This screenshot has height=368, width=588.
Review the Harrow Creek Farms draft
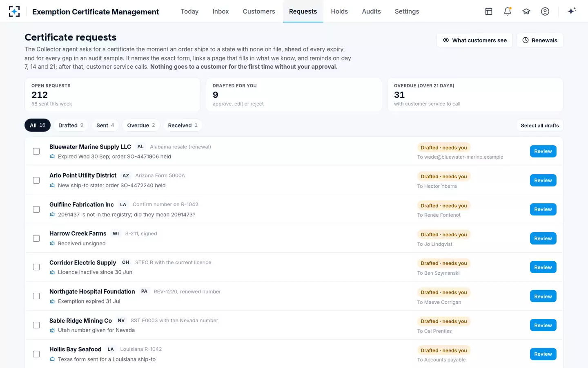coord(543,238)
